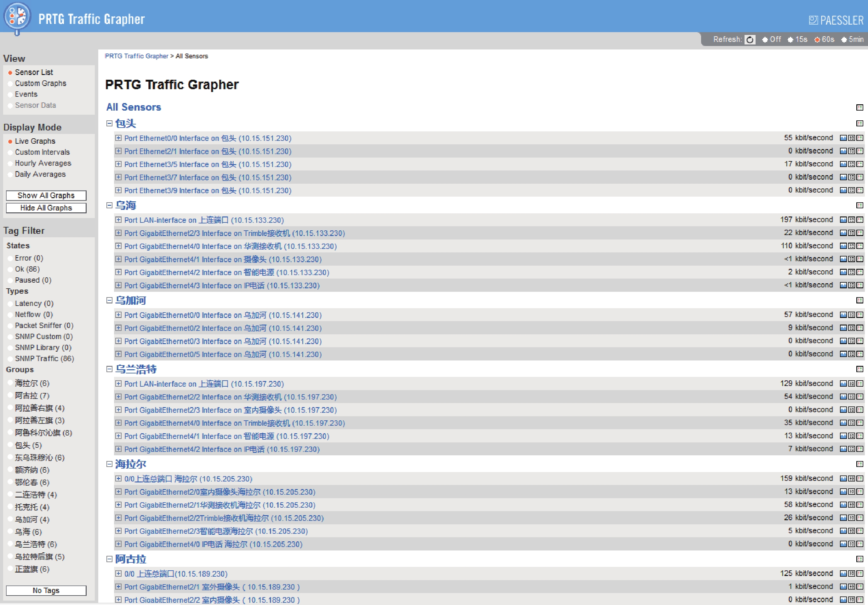This screenshot has width=868, height=605.
Task: Open the Sensor List view
Action: click(34, 72)
